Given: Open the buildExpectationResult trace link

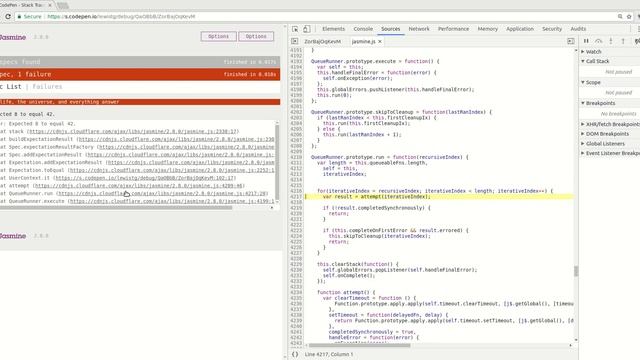Looking at the screenshot, I should 176,139.
